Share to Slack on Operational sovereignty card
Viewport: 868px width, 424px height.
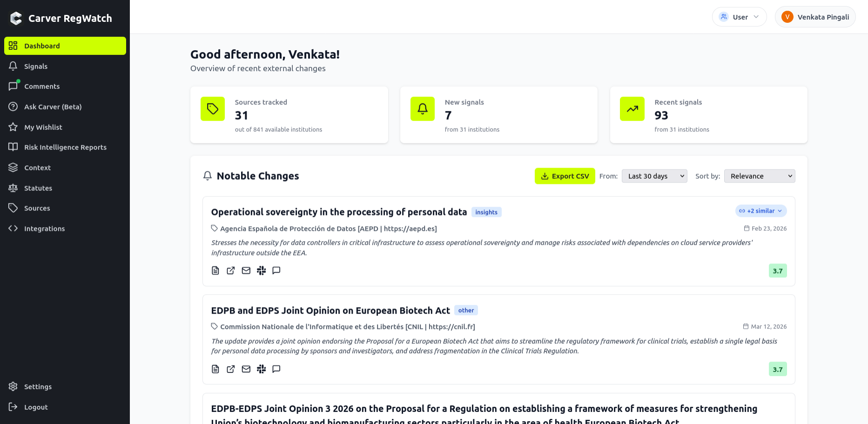[262, 271]
